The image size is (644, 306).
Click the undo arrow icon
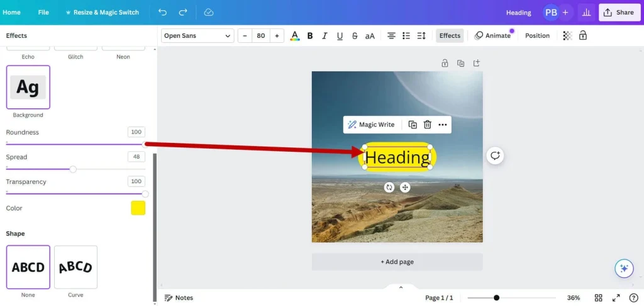click(163, 13)
